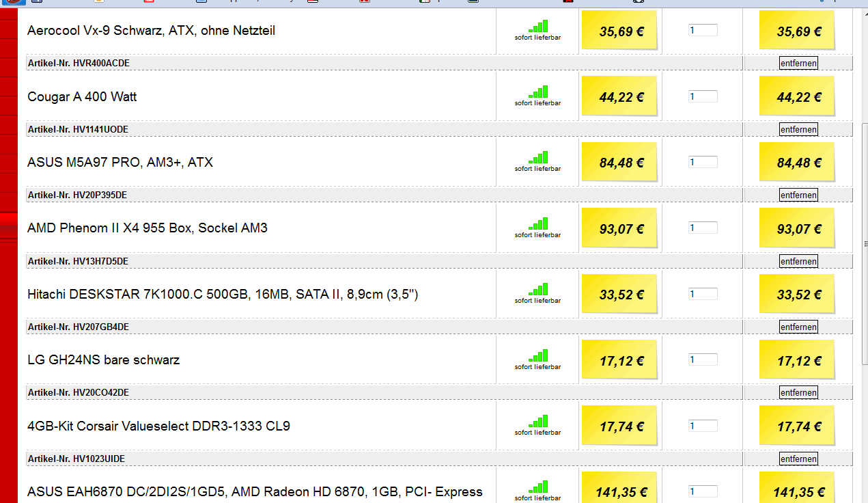Click availability bars icon for Hitachi DESKSTAR

538,290
